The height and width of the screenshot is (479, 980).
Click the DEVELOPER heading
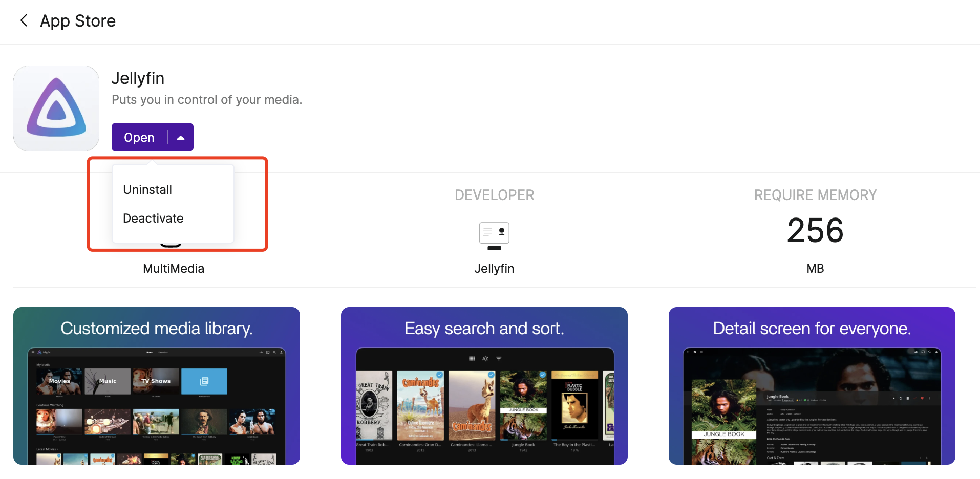point(494,195)
